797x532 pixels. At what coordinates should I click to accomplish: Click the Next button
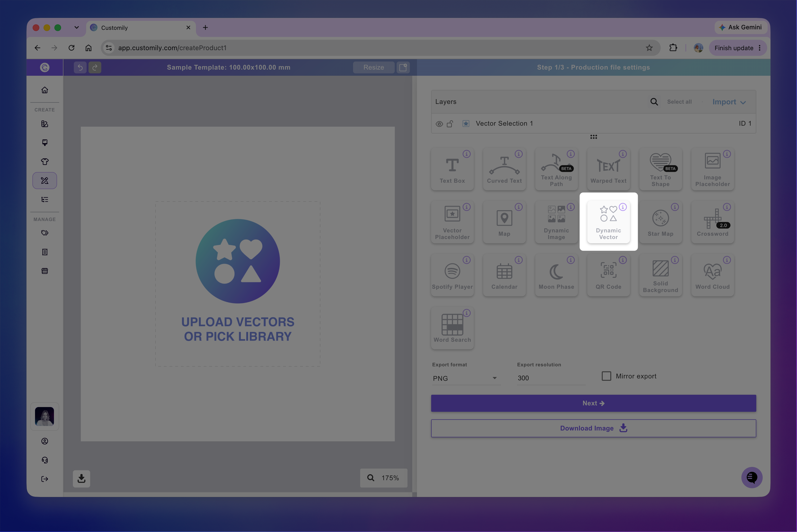click(593, 403)
